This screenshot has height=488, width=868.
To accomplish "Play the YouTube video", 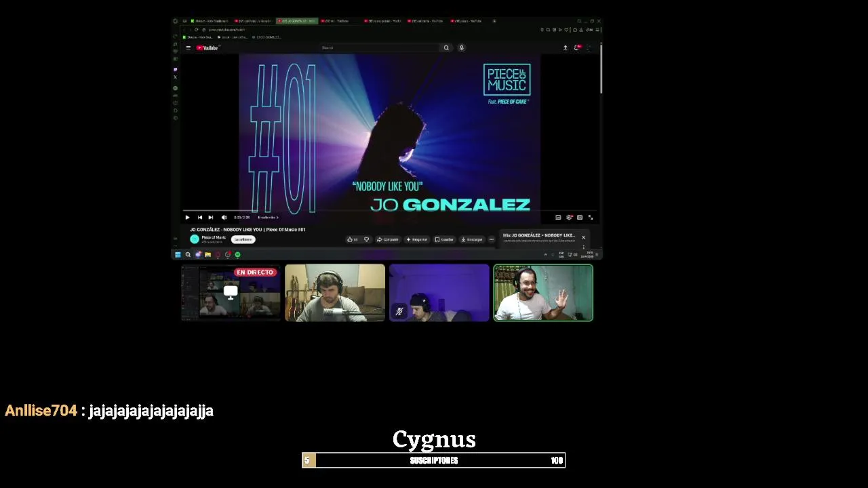I will click(x=187, y=218).
